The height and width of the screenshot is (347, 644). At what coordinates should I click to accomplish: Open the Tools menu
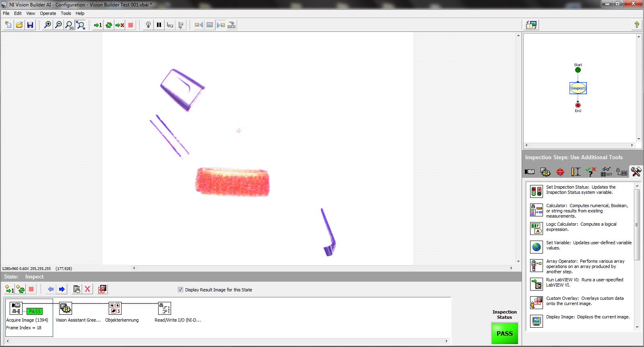[x=66, y=13]
